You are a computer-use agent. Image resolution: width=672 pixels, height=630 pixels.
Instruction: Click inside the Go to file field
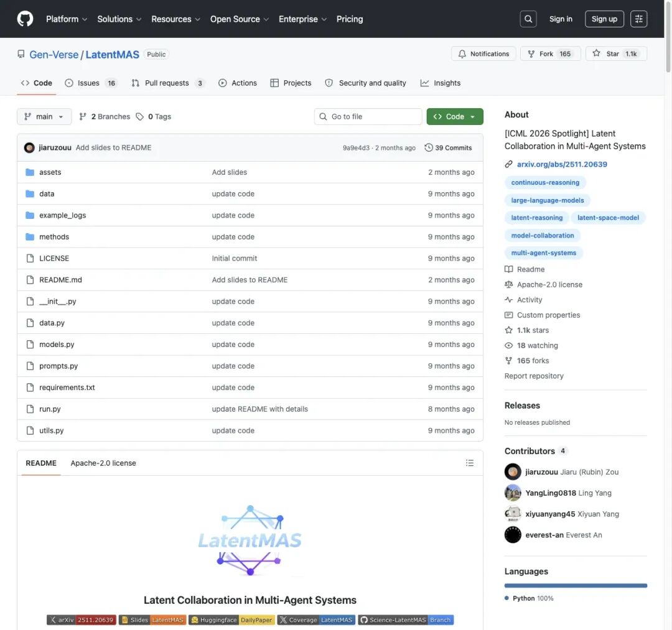tap(368, 116)
